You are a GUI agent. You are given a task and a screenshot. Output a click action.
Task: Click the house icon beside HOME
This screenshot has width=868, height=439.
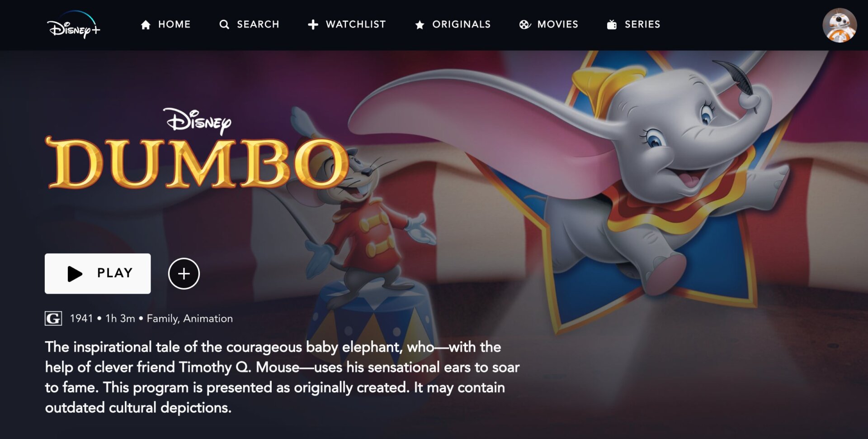146,24
